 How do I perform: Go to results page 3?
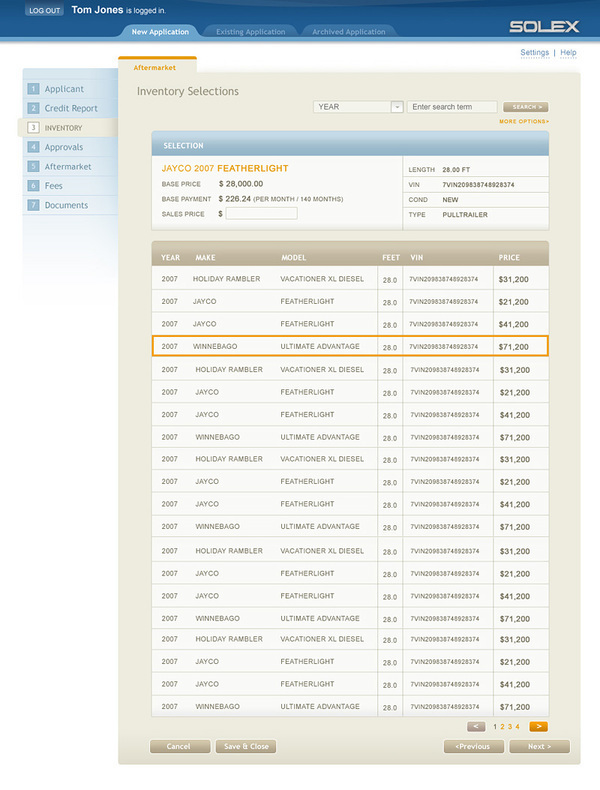tap(510, 727)
